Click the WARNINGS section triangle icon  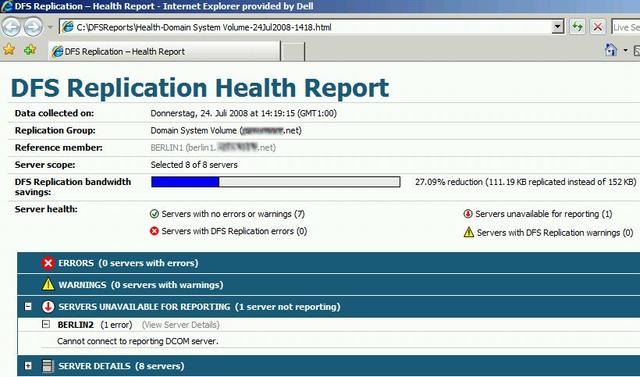pos(48,284)
